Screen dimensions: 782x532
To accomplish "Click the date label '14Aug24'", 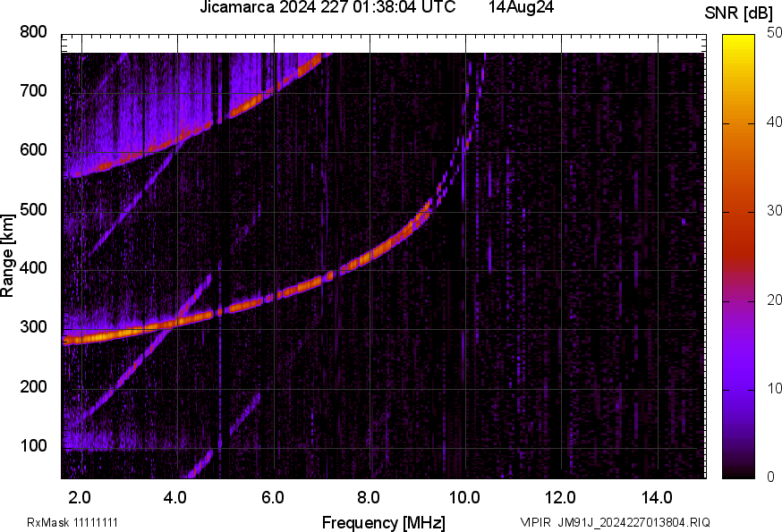I will point(521,7).
